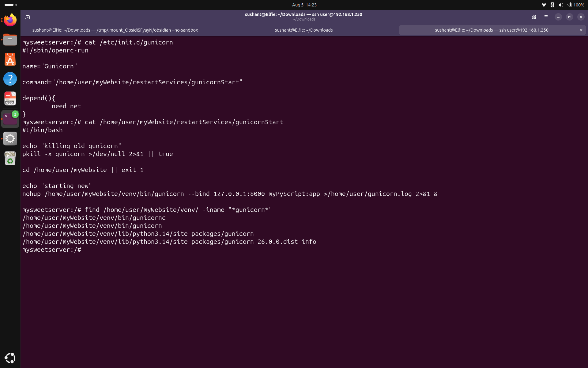Image resolution: width=588 pixels, height=368 pixels.
Task: Open Settings from the dock
Action: point(10,139)
